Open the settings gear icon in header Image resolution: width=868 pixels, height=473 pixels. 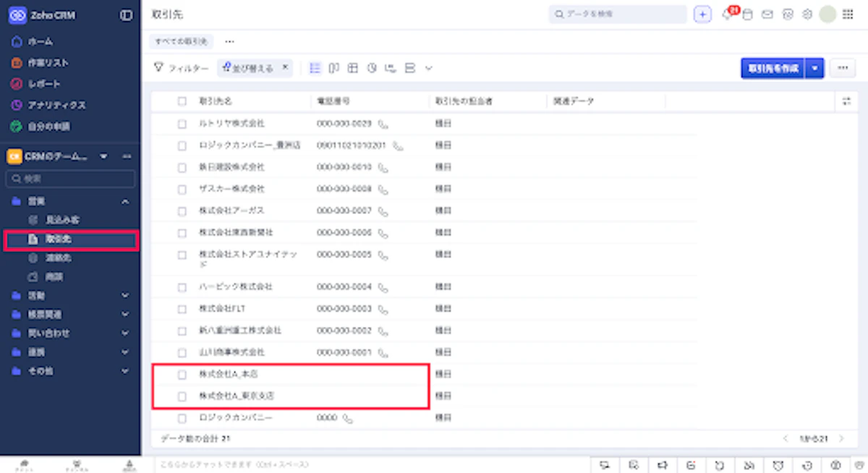click(808, 14)
